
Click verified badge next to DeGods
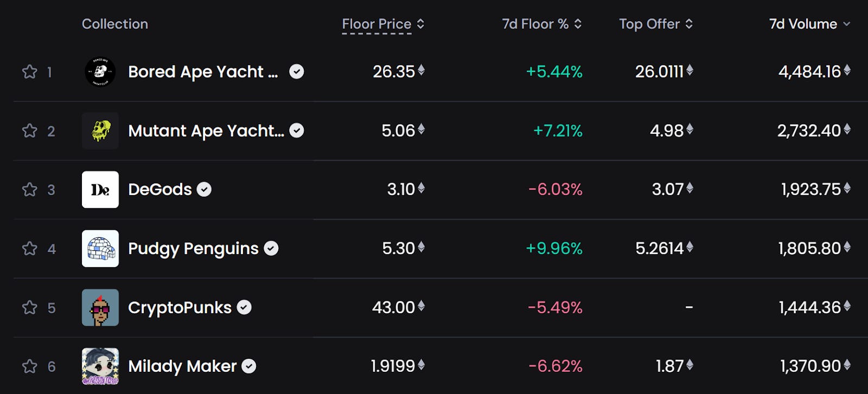coord(204,189)
